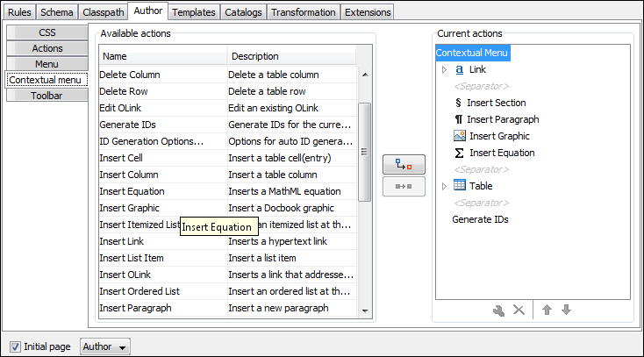Click the wrench edit icon

coord(498,310)
